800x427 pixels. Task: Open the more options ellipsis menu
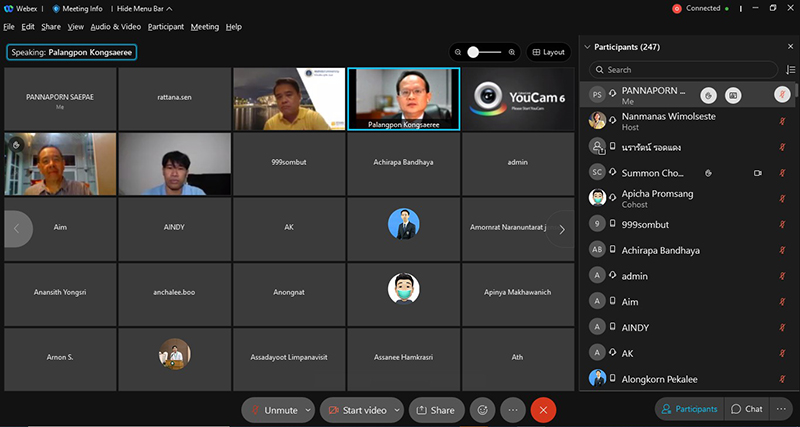tap(513, 410)
